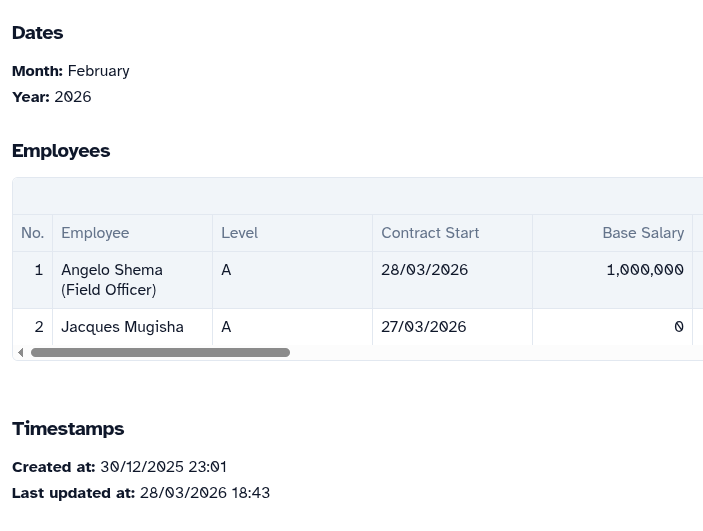703x531 pixels.
Task: Click the "Employees" section heading
Action: 61,151
